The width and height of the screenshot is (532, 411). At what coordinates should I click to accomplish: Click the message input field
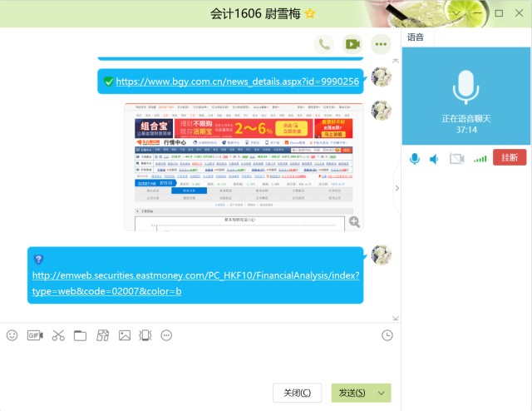click(x=200, y=362)
